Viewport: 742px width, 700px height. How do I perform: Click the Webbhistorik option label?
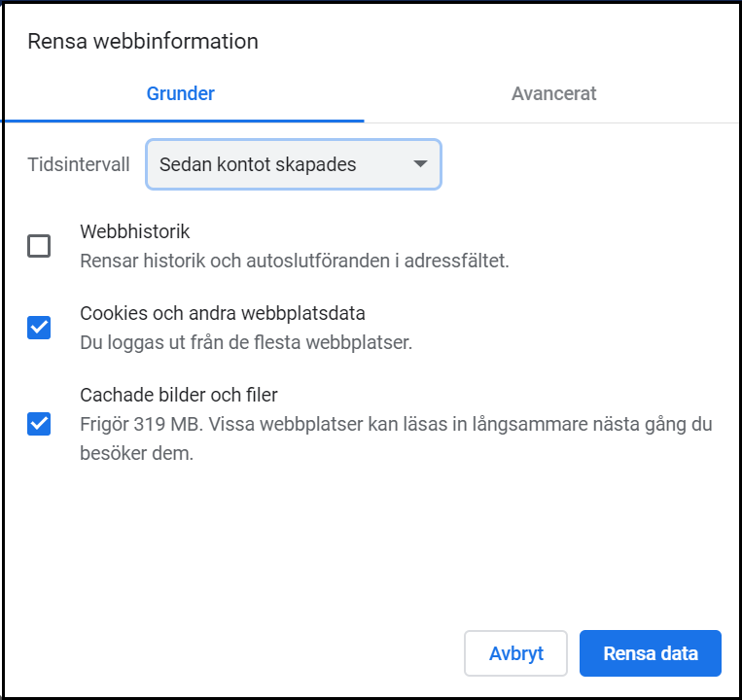pyautogui.click(x=134, y=232)
